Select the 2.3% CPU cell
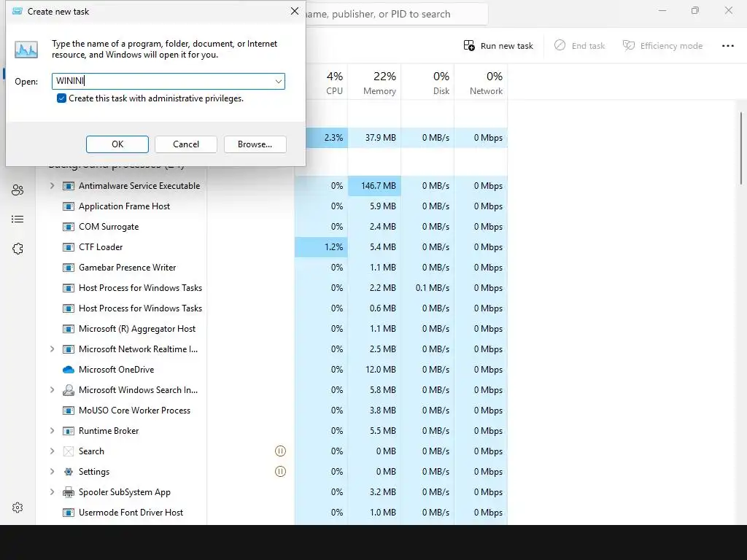Image resolution: width=747 pixels, height=560 pixels. (327, 138)
